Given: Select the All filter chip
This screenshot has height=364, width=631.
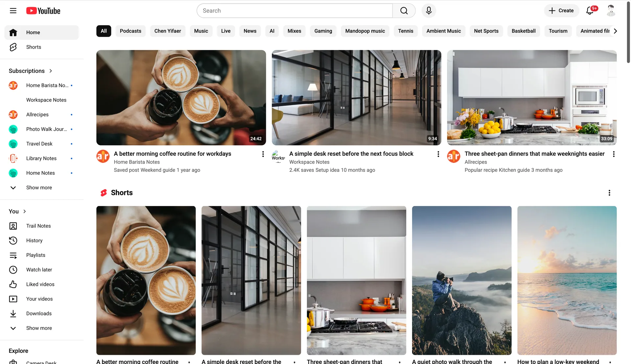Looking at the screenshot, I should coord(104,31).
